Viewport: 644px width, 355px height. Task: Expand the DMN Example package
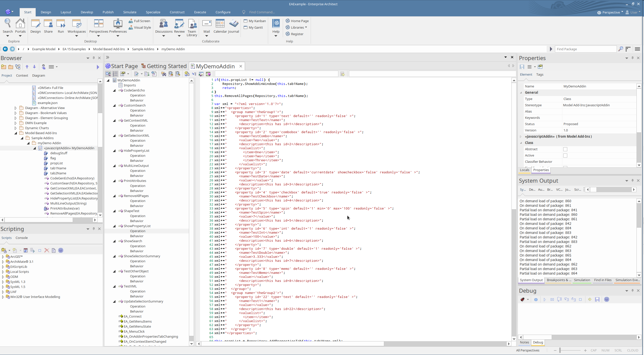(16, 123)
